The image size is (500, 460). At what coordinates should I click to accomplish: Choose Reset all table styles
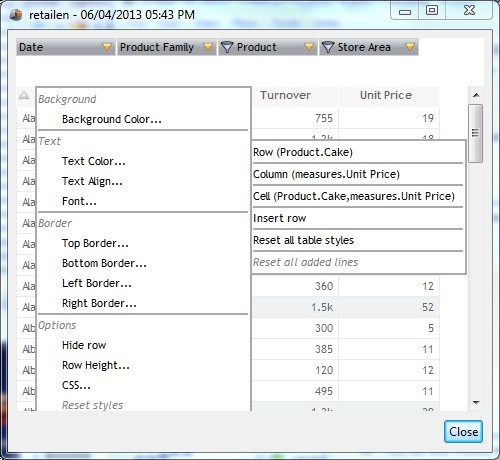[x=358, y=240]
